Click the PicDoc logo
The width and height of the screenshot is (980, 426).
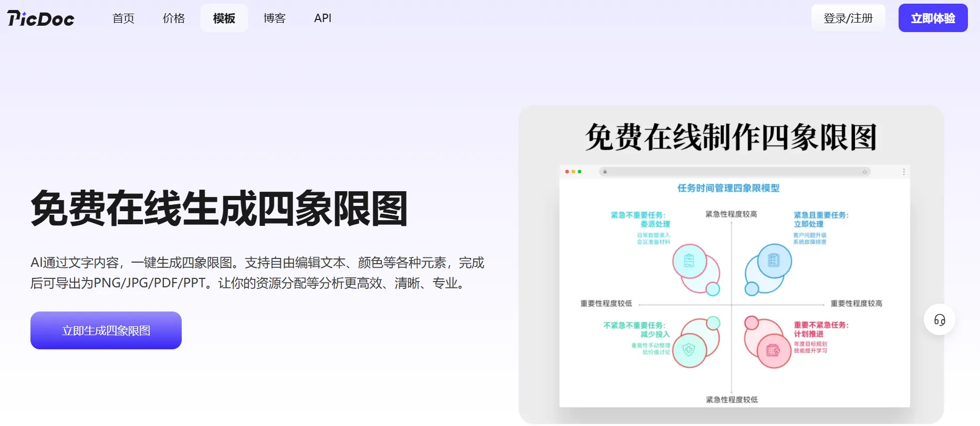pos(41,18)
